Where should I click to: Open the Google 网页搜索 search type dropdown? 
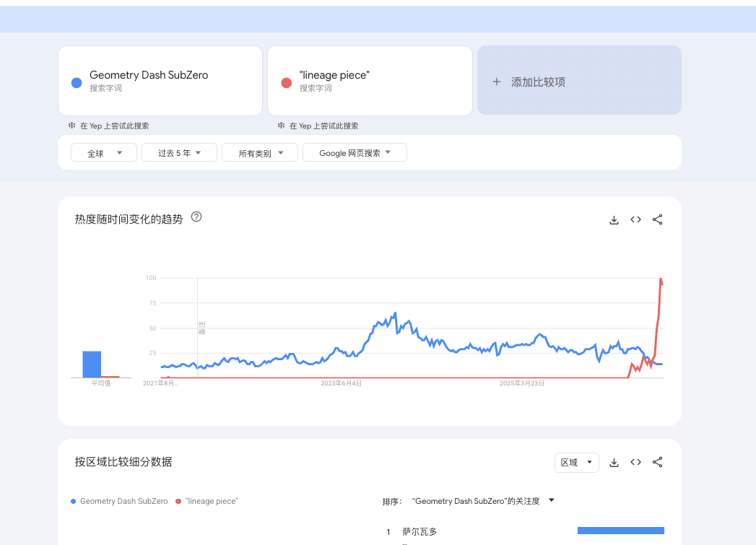pyautogui.click(x=355, y=153)
